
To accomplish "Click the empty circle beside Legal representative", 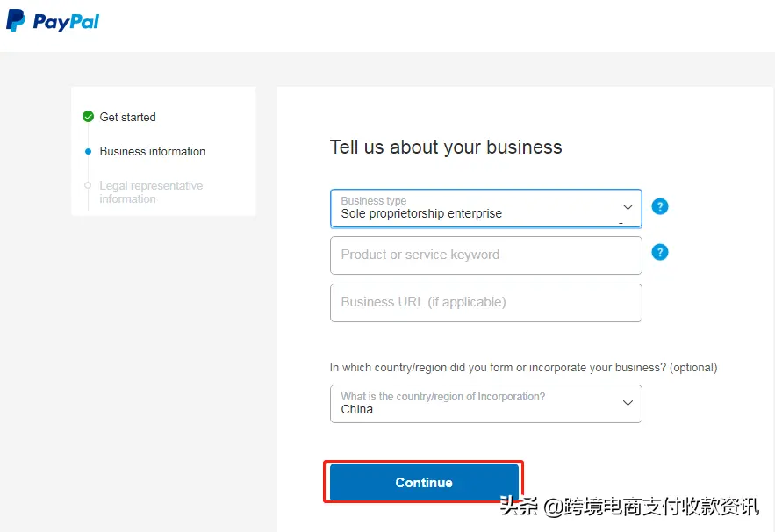I will (x=88, y=185).
